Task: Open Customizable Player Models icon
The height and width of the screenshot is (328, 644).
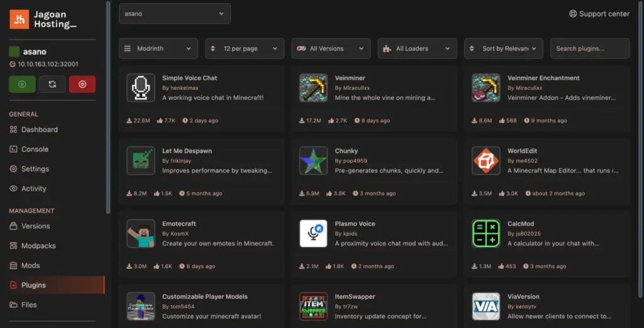Action: (x=141, y=306)
